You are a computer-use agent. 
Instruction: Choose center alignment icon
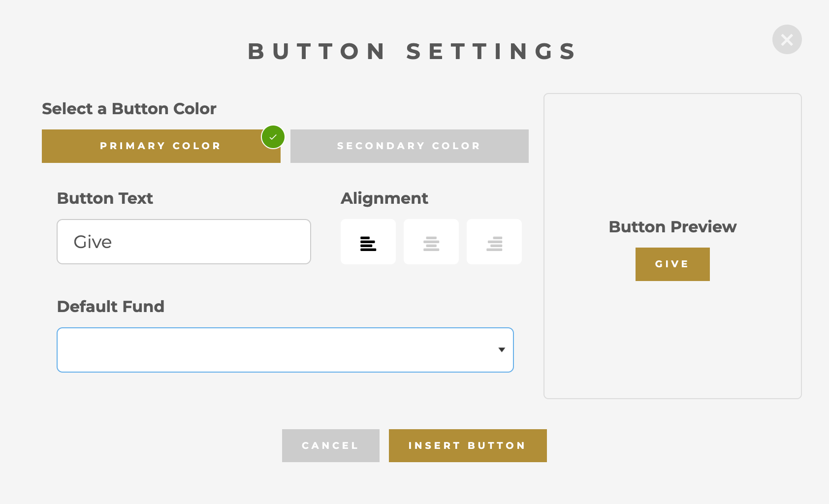[431, 242]
